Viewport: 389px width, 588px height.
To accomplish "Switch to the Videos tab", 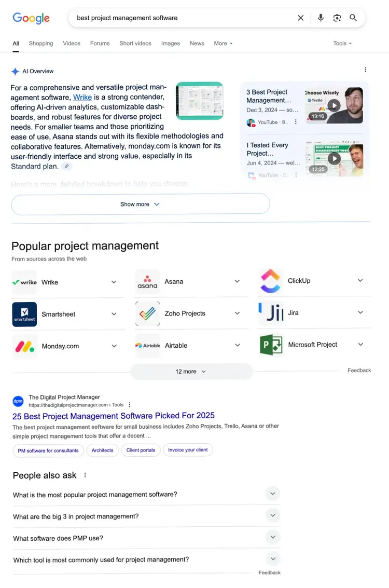I will [72, 44].
